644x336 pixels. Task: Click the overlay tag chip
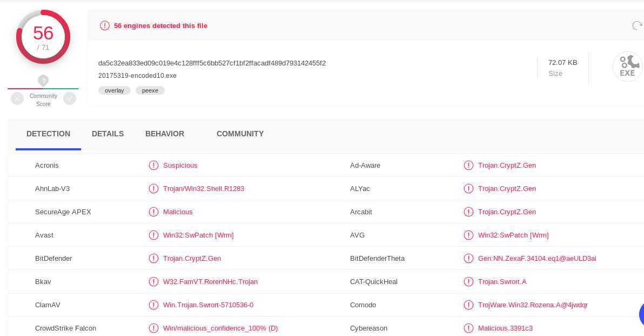click(x=115, y=90)
